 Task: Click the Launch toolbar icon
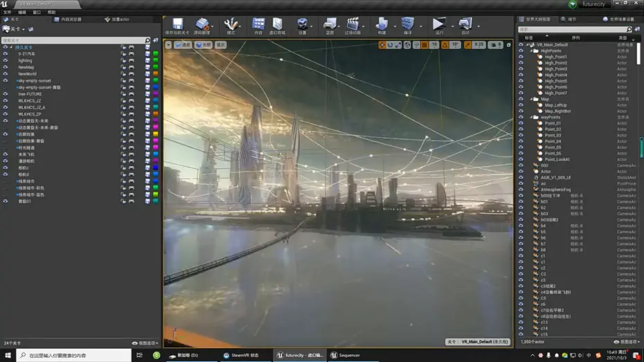tap(465, 26)
